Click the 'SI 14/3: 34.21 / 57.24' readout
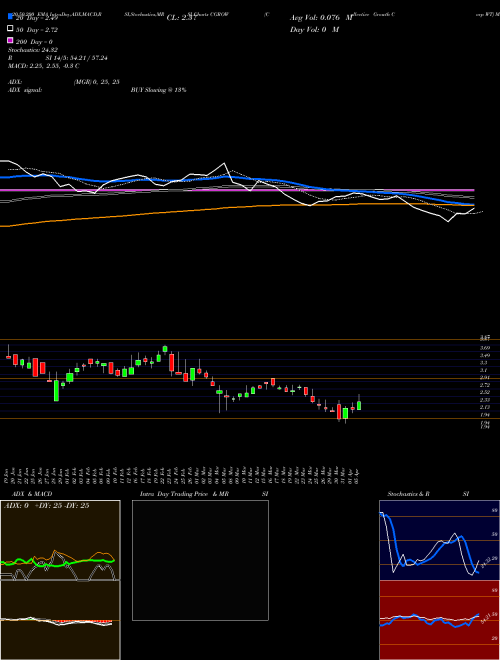The height and width of the screenshot is (660, 500). click(77, 58)
